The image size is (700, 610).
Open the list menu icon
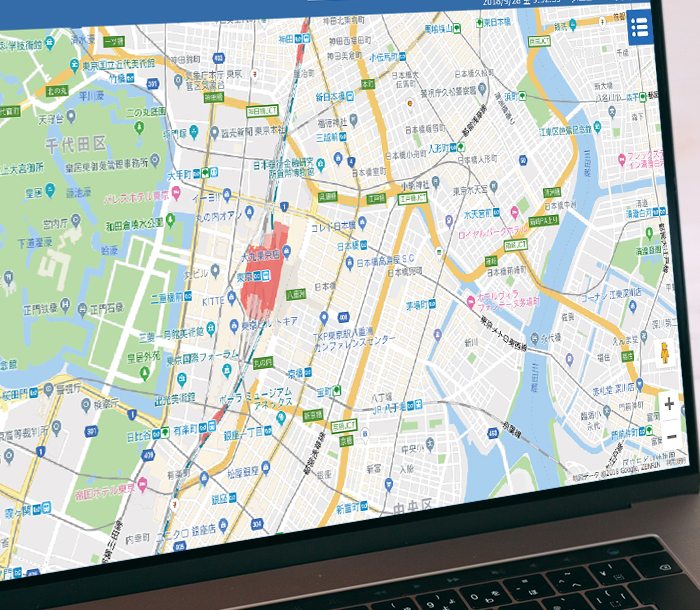point(640,28)
